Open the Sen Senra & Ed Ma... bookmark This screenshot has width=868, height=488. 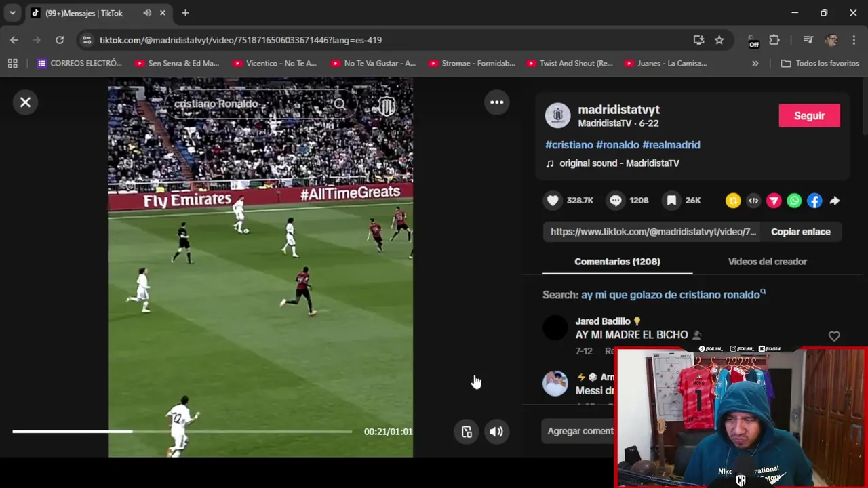click(177, 64)
